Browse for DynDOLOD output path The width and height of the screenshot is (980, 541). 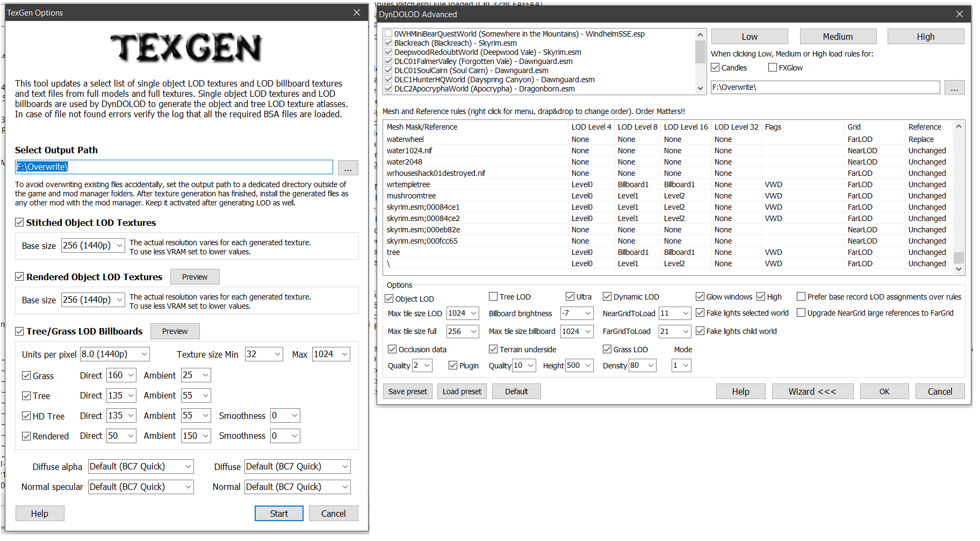click(x=954, y=88)
